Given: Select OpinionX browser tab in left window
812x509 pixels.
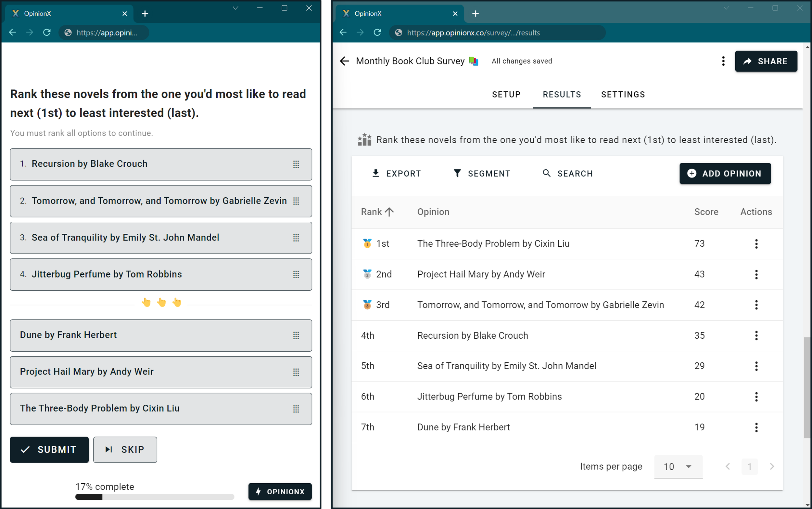Looking at the screenshot, I should tap(69, 13).
